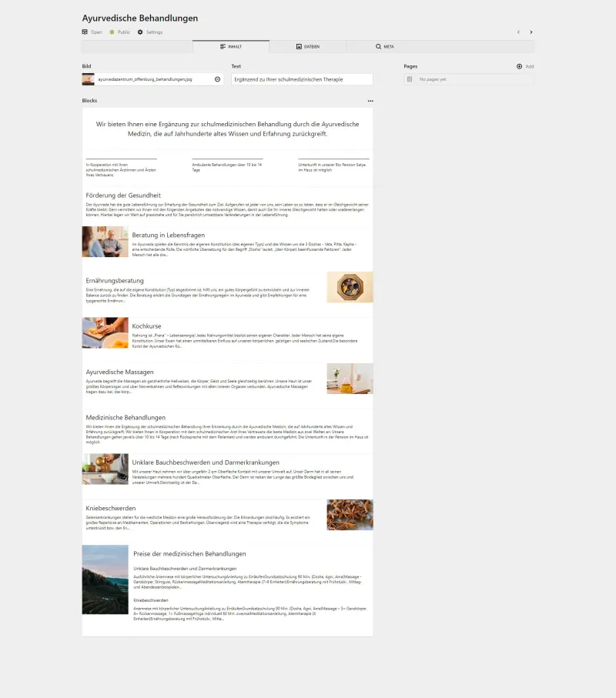Toggle the green Public status indicator
This screenshot has width=616, height=698.
click(113, 32)
